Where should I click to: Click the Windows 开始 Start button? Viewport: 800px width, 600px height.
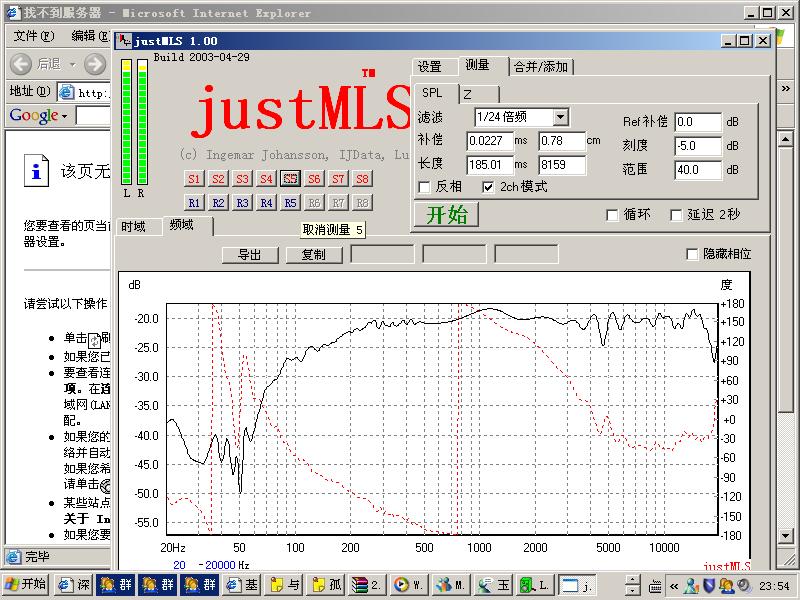pos(26,585)
